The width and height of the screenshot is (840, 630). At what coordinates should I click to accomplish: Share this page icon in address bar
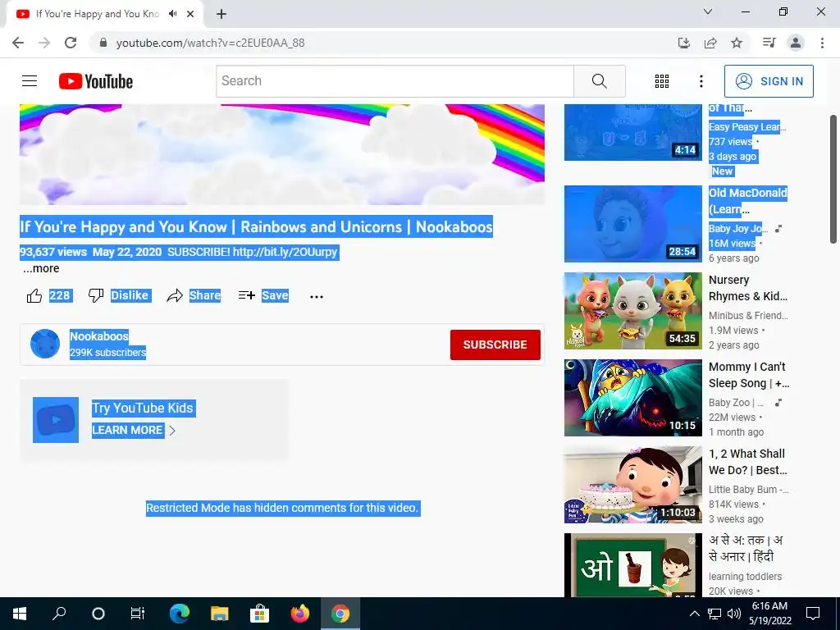[x=710, y=43]
